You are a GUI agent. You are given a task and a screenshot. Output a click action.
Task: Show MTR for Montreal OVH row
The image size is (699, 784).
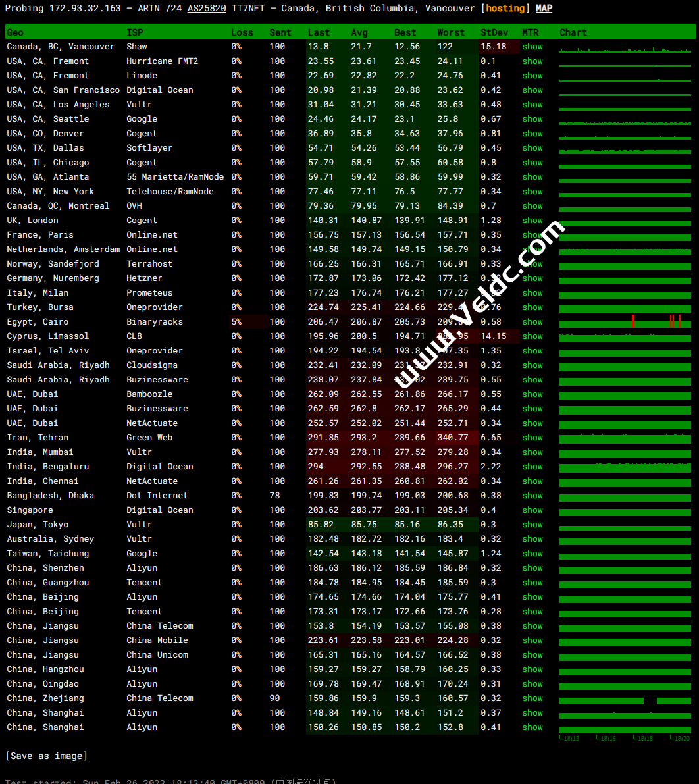coord(532,206)
